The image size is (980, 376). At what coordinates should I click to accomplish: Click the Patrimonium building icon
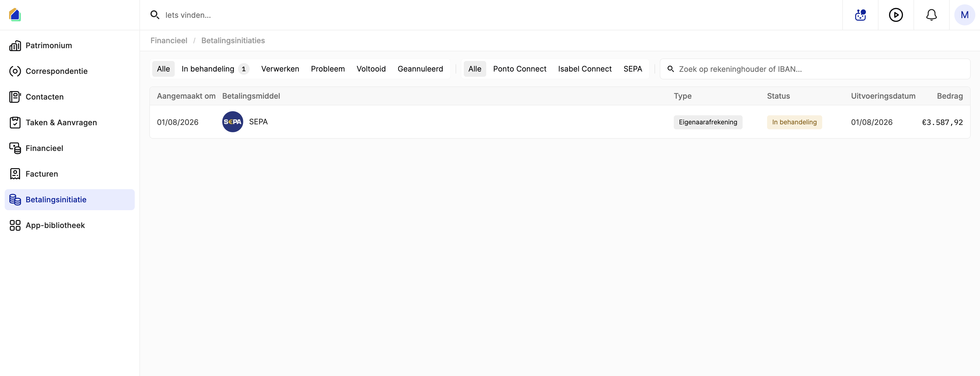[x=15, y=46]
